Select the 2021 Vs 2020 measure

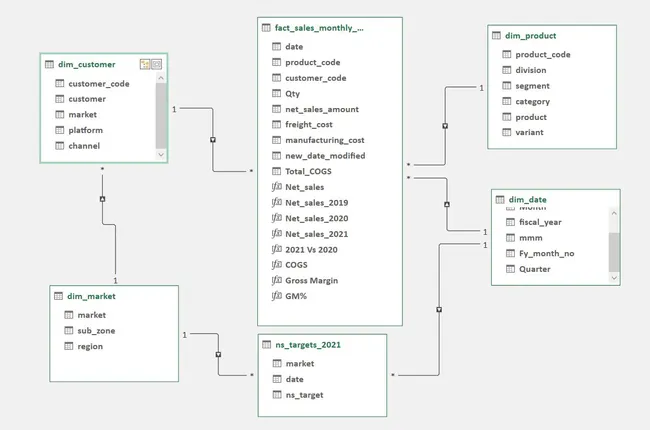click(x=311, y=250)
